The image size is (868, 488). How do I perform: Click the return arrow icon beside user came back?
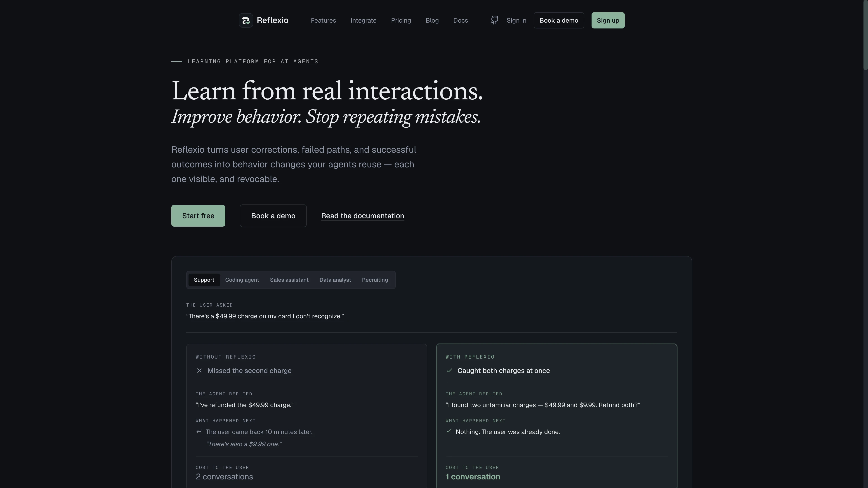tap(199, 431)
